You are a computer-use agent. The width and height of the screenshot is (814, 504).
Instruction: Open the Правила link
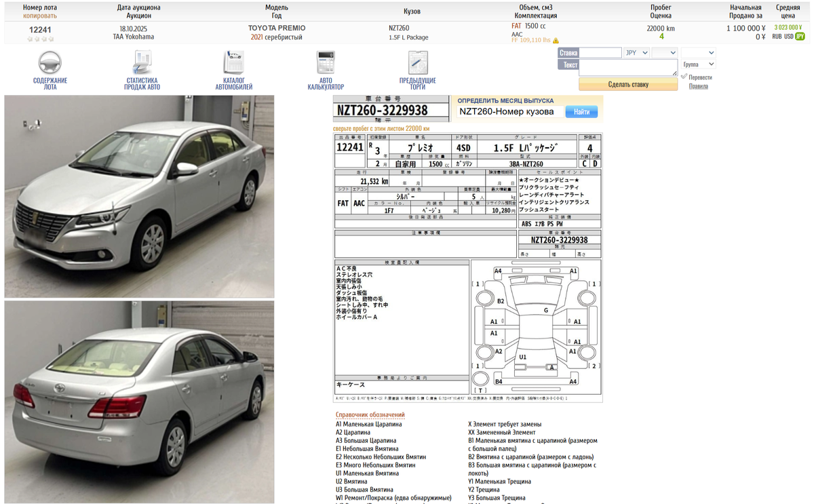(x=698, y=86)
